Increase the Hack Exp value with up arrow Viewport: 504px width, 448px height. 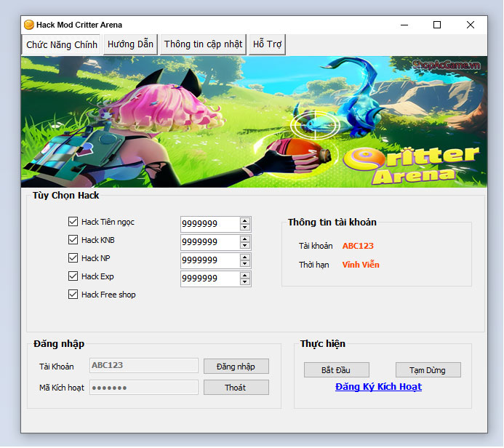click(245, 276)
